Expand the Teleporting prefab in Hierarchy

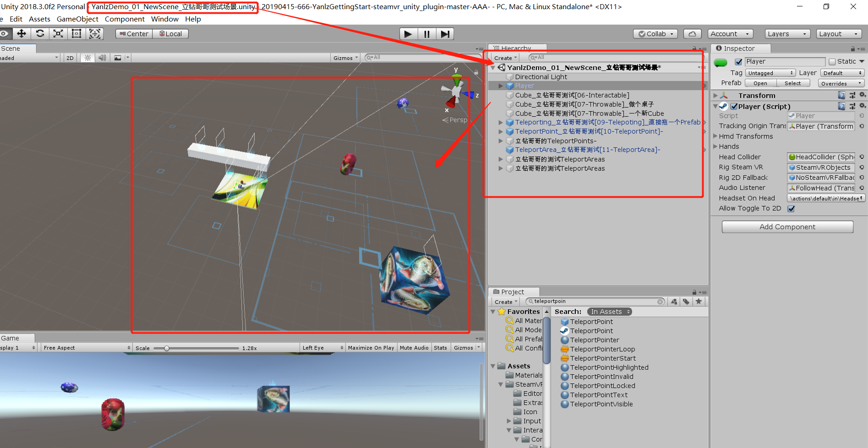pos(500,122)
